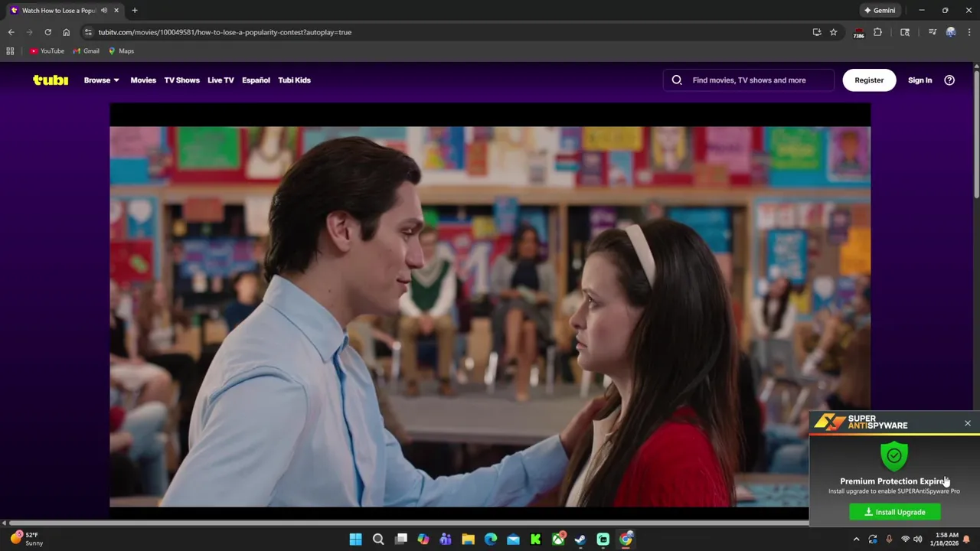
Task: Click the SUPERAntiSpyware logo in popup
Action: [861, 422]
